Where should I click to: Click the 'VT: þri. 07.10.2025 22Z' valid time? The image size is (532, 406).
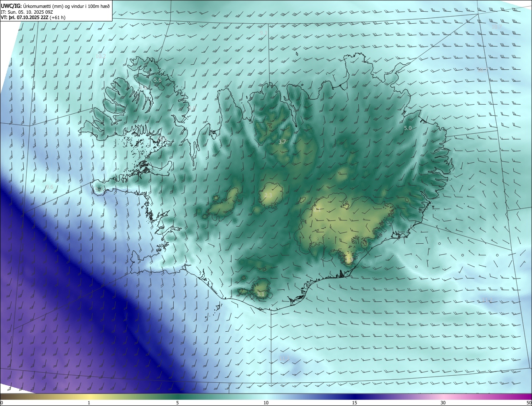(x=25, y=17)
